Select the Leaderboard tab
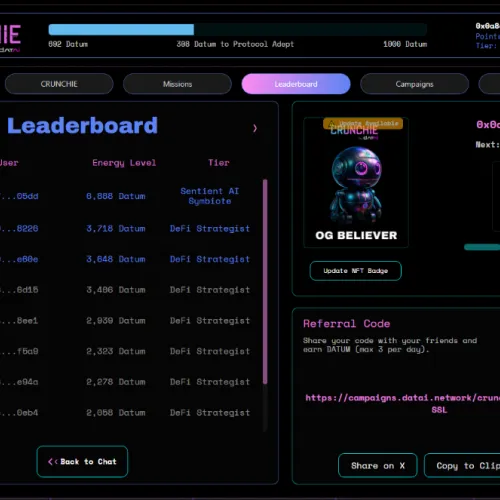 point(296,84)
